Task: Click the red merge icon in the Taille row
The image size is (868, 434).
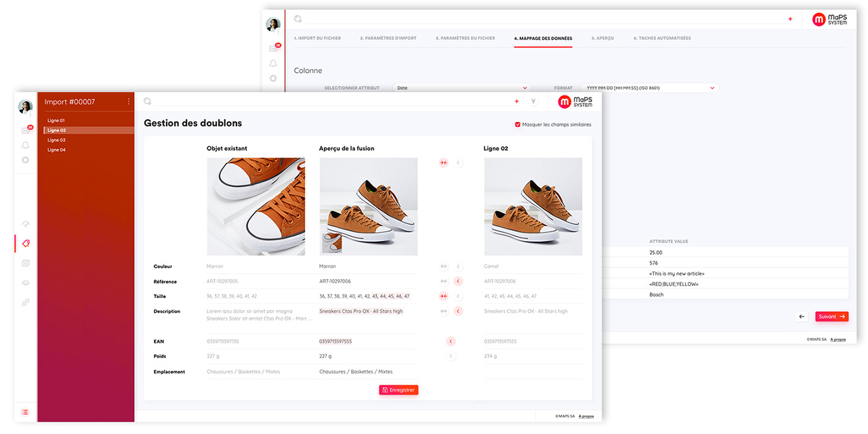Action: point(444,296)
